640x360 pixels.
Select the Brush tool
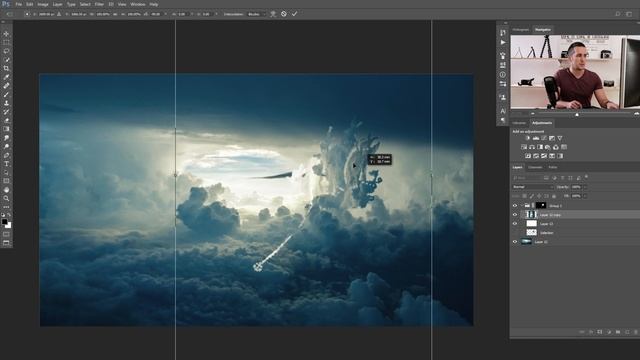pyautogui.click(x=6, y=94)
